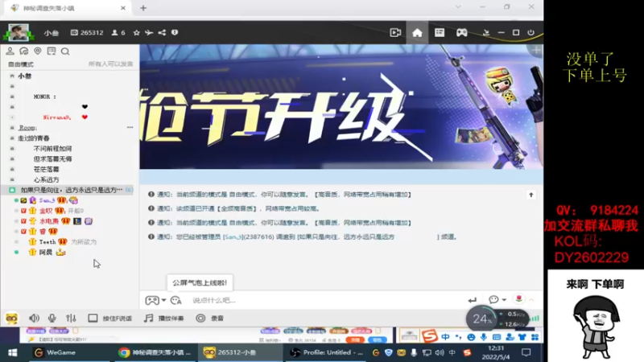Click the 24% performance floating ball
This screenshot has height=362, width=644.
point(482,319)
